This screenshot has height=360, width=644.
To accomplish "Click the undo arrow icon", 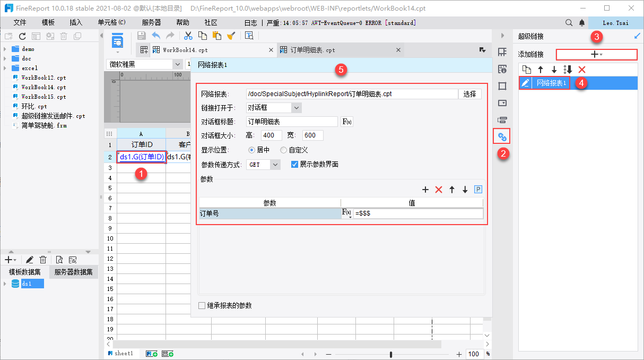I will tap(156, 36).
